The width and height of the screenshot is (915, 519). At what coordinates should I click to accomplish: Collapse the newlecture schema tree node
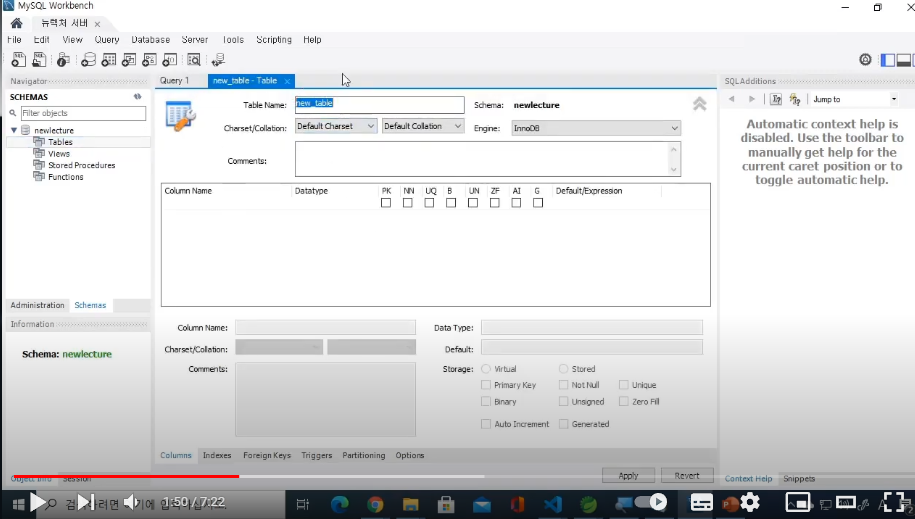14,130
